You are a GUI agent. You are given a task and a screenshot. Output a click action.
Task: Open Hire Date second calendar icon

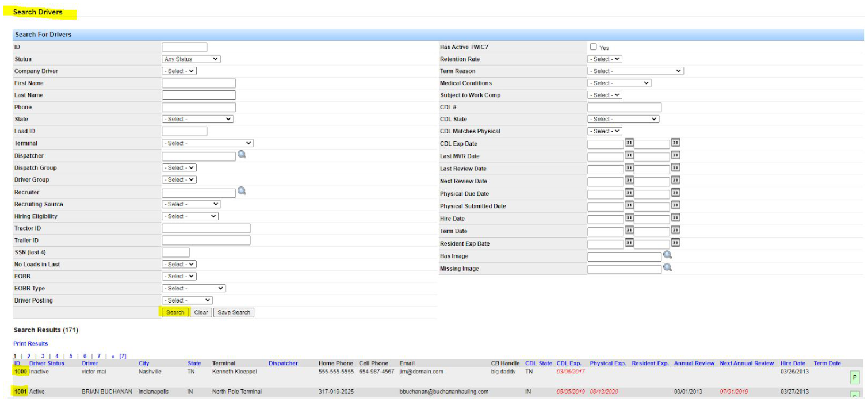point(676,218)
